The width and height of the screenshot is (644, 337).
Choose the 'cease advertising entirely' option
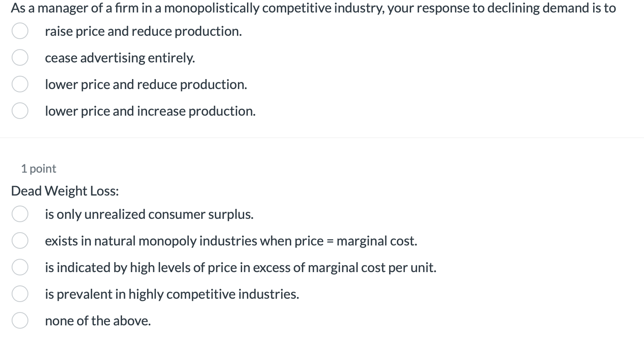pyautogui.click(x=20, y=58)
